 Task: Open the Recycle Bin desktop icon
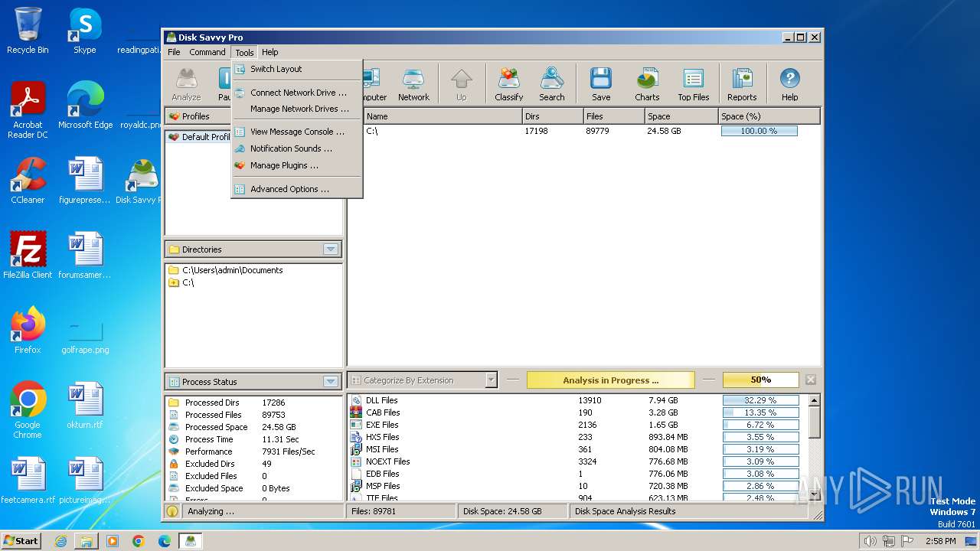28,31
